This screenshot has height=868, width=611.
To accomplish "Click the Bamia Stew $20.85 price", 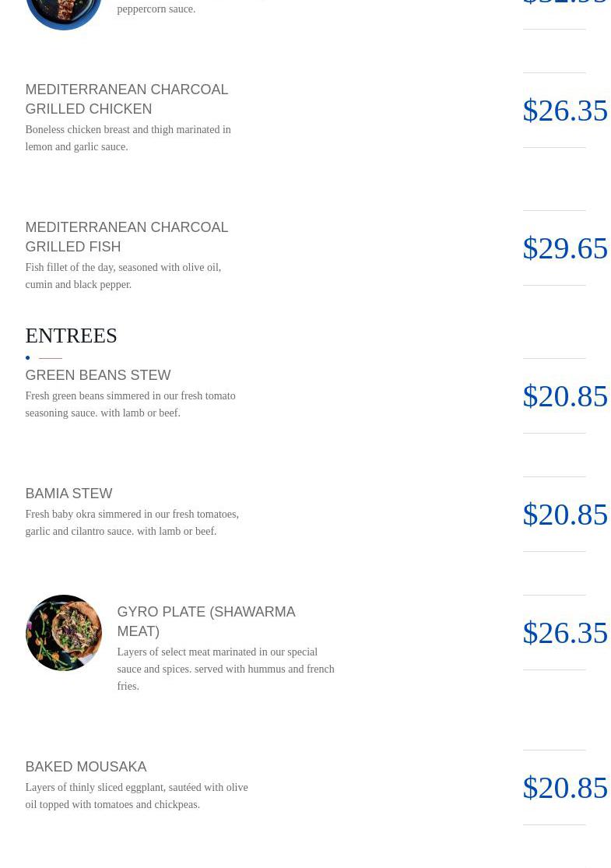I will tap(564, 515).
